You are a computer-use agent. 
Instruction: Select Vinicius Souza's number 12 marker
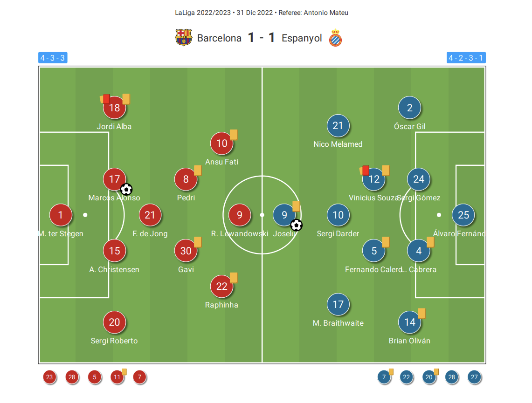coord(374,179)
